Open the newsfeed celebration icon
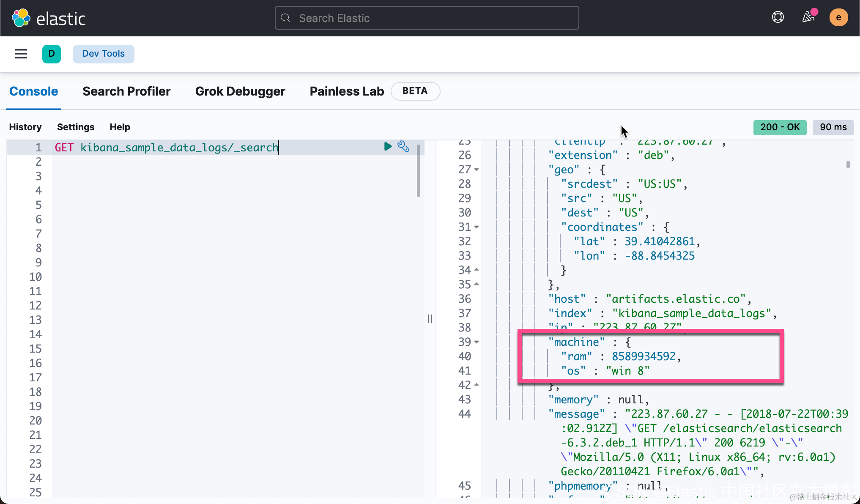 [808, 17]
